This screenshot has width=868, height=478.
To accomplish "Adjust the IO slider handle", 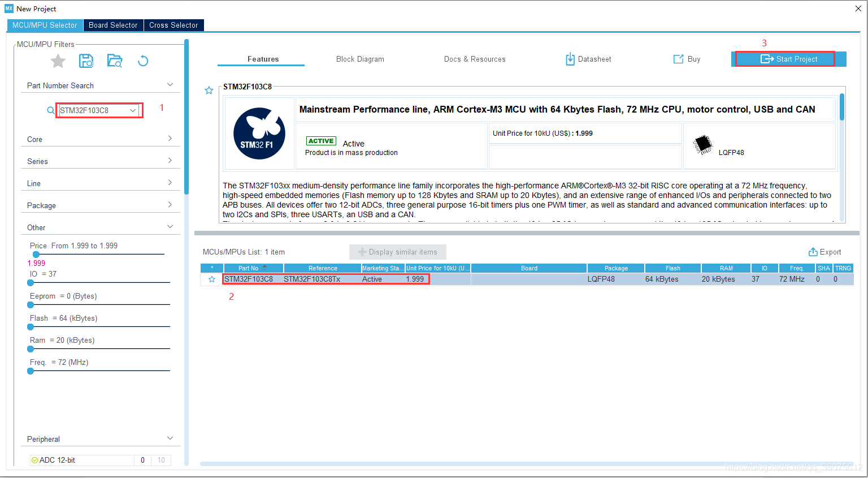I will (31, 282).
